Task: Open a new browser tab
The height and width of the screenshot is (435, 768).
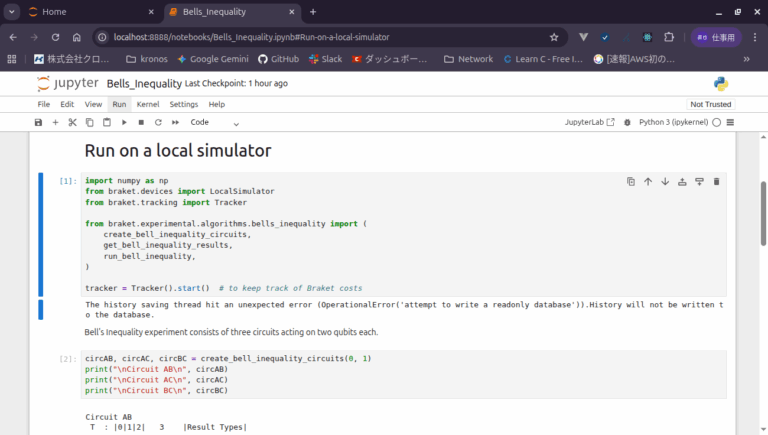Action: click(313, 12)
